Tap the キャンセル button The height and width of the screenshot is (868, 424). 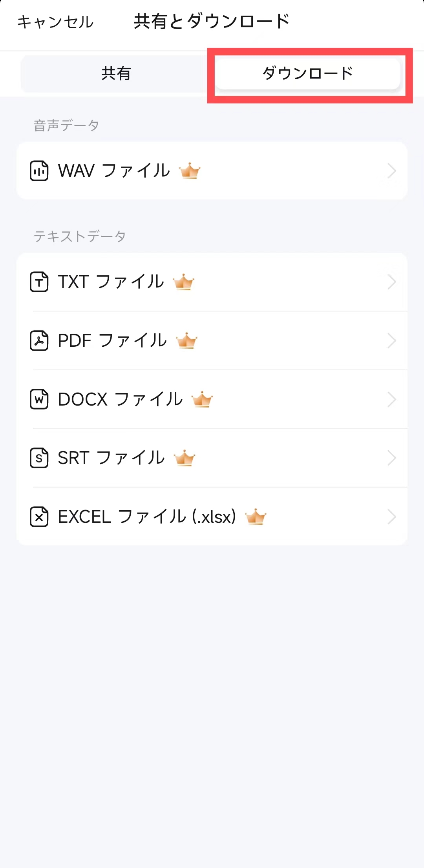tap(55, 22)
